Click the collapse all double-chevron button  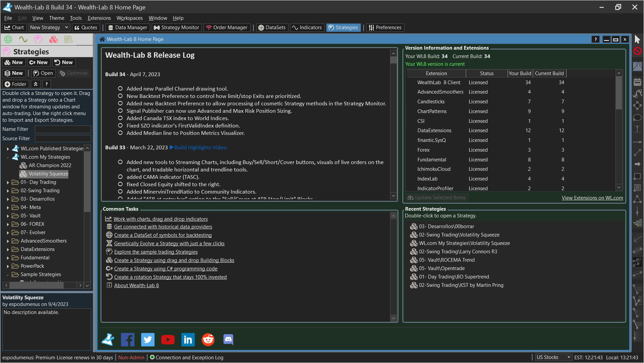36,84
